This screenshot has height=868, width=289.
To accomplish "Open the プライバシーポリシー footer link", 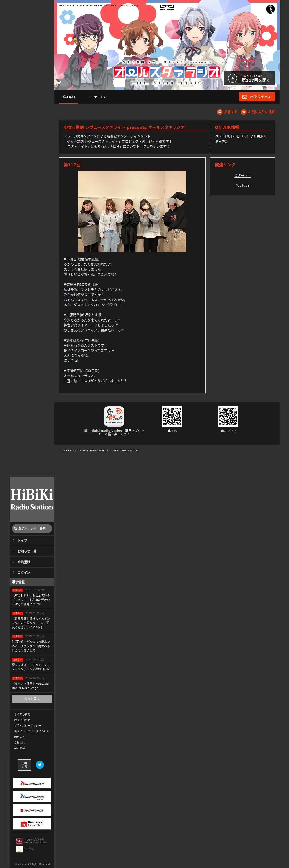I will [28, 725].
